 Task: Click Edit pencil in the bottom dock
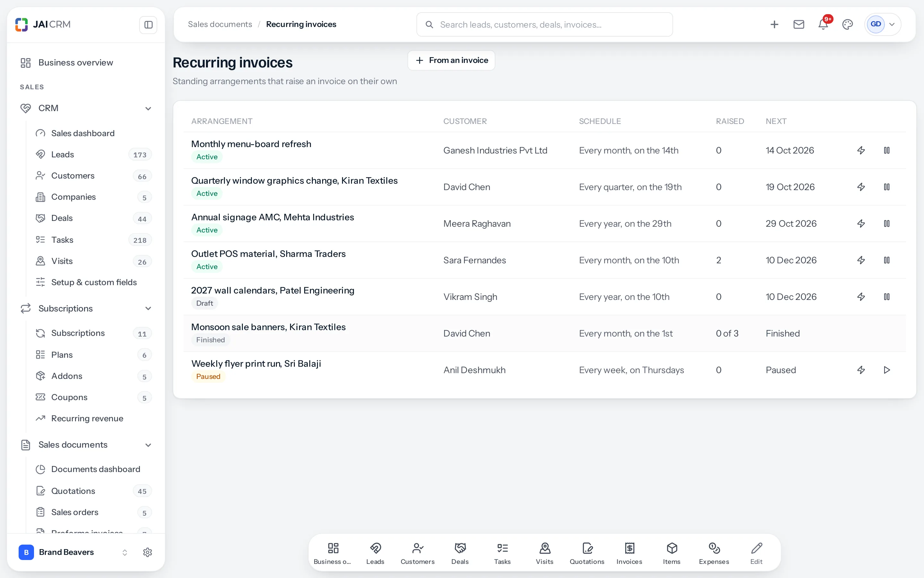click(x=757, y=553)
